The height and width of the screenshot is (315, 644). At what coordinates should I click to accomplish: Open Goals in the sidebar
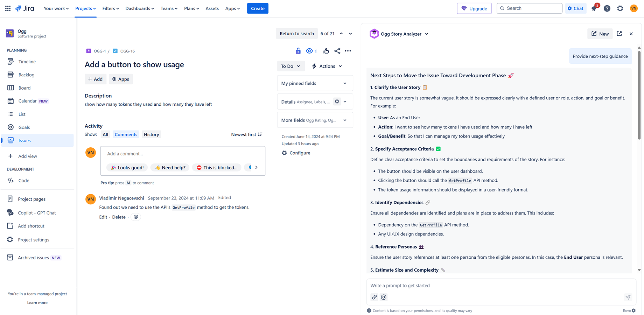click(24, 127)
